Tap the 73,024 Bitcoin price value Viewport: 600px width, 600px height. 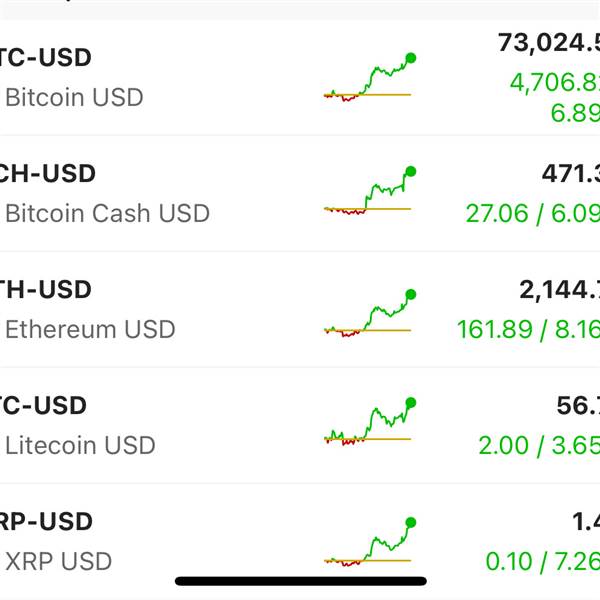pyautogui.click(x=548, y=45)
